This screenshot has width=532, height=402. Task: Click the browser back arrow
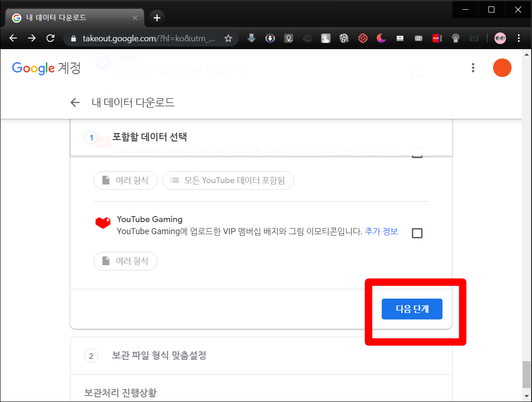pos(13,38)
